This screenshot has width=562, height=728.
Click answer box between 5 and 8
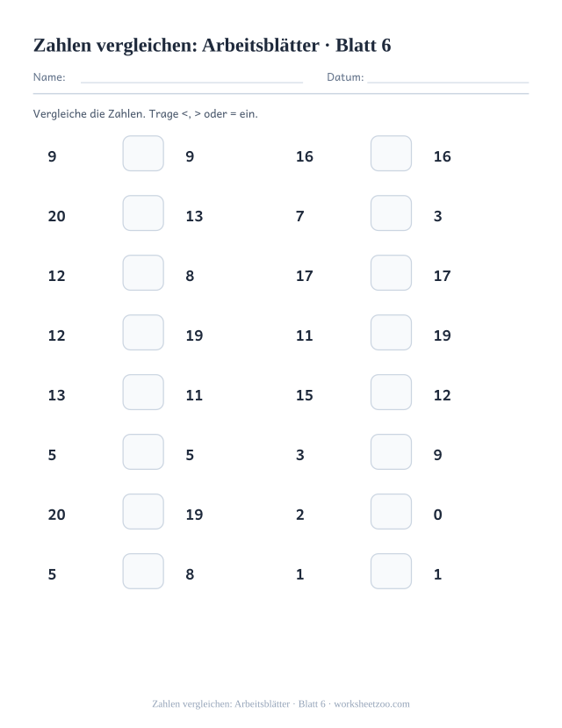point(143,571)
